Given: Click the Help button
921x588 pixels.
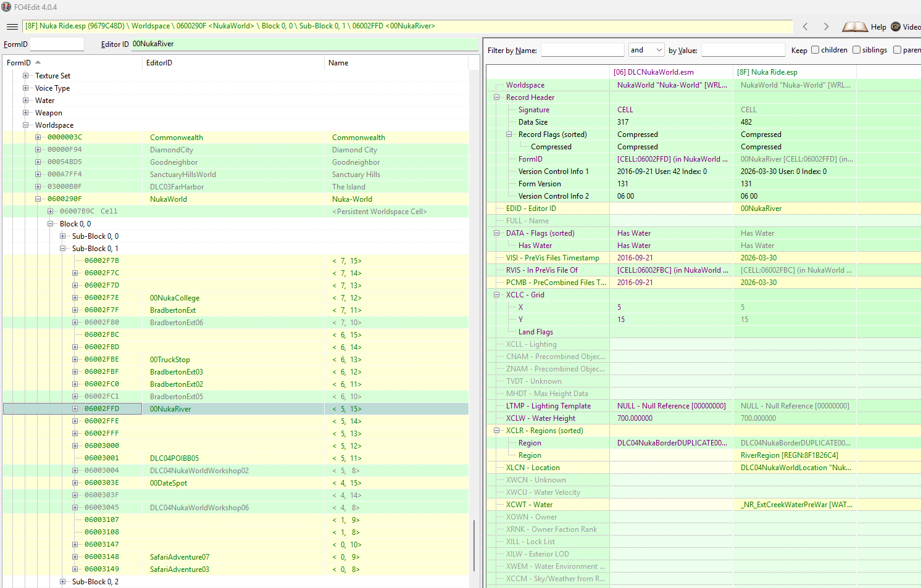Looking at the screenshot, I should (878, 27).
